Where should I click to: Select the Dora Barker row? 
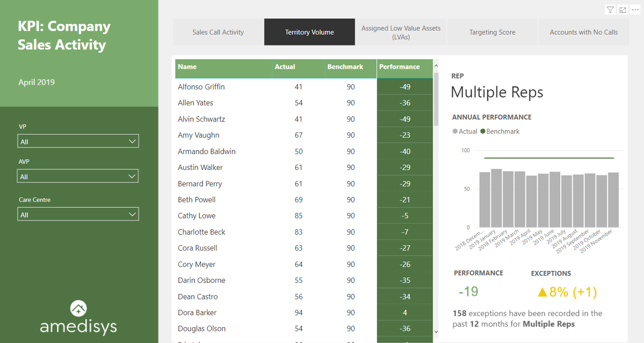(197, 312)
